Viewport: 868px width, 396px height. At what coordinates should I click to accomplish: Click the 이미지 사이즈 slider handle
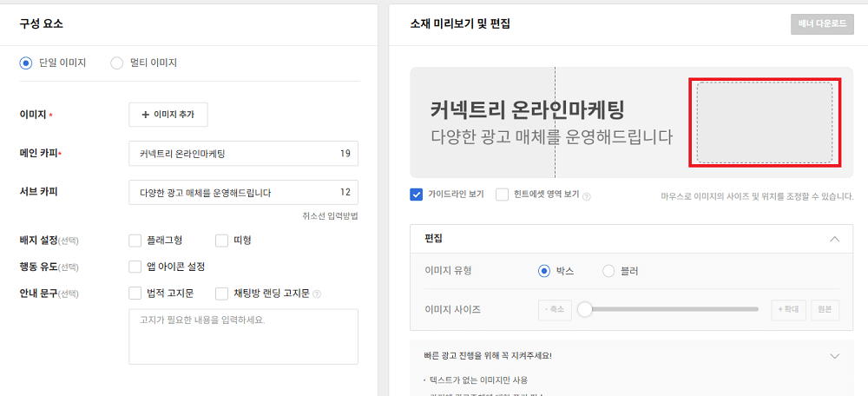tap(585, 310)
